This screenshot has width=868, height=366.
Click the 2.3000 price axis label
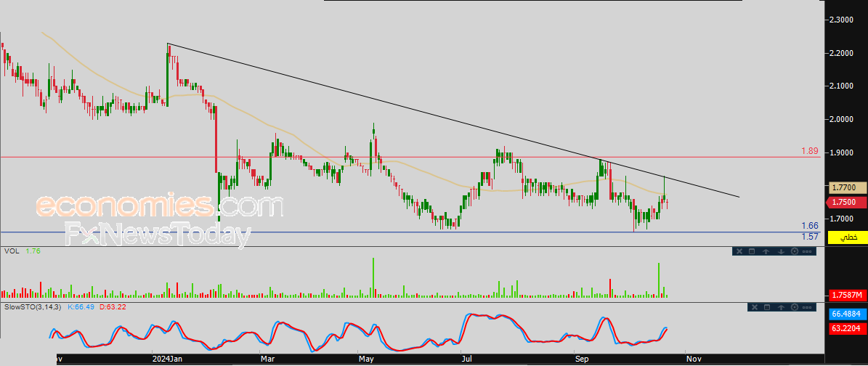point(840,20)
